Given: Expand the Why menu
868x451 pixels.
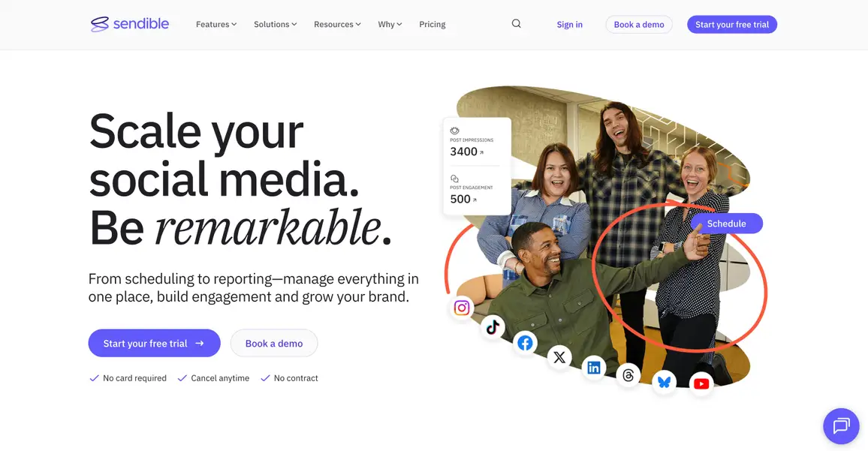Looking at the screenshot, I should point(389,23).
